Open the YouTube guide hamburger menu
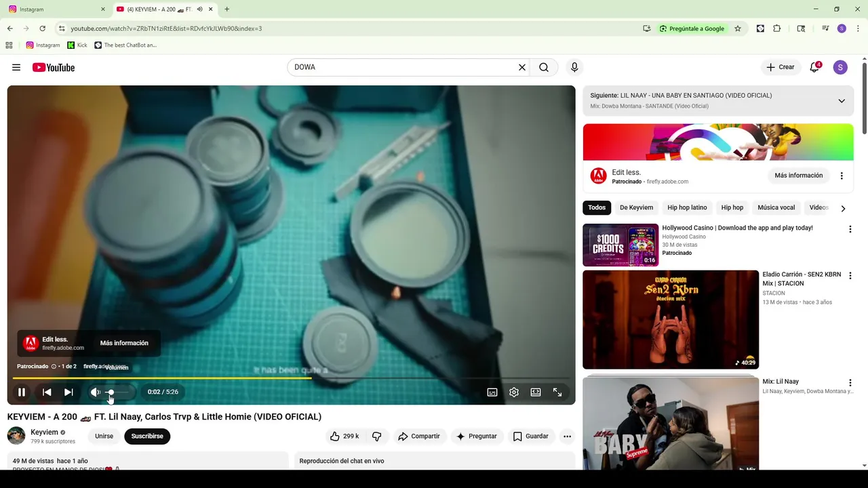 (16, 67)
